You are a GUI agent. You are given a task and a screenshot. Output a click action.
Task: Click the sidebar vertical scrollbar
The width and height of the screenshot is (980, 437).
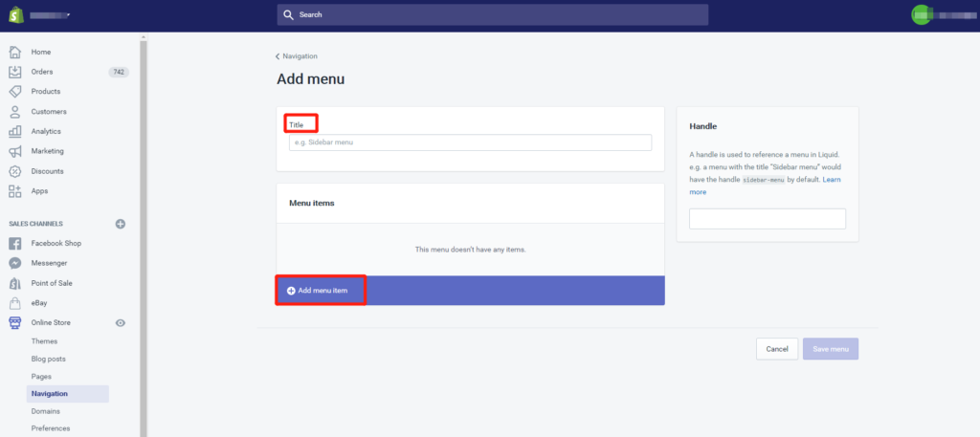[144, 237]
